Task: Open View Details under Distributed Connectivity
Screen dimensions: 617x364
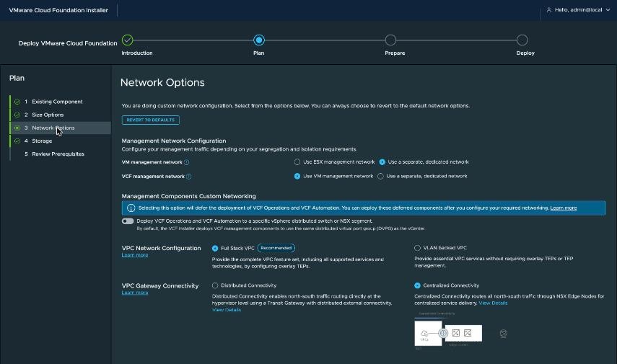Action: 227,310
